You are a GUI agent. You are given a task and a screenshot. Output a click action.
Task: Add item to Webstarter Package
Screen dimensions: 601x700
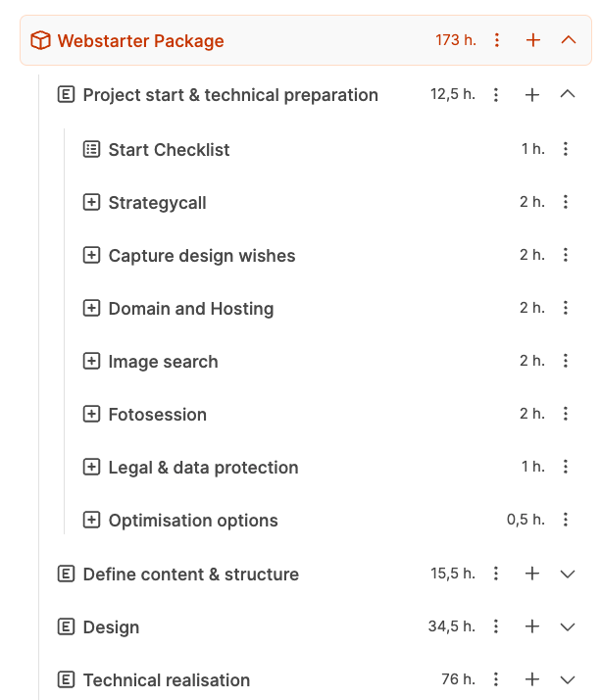532,40
